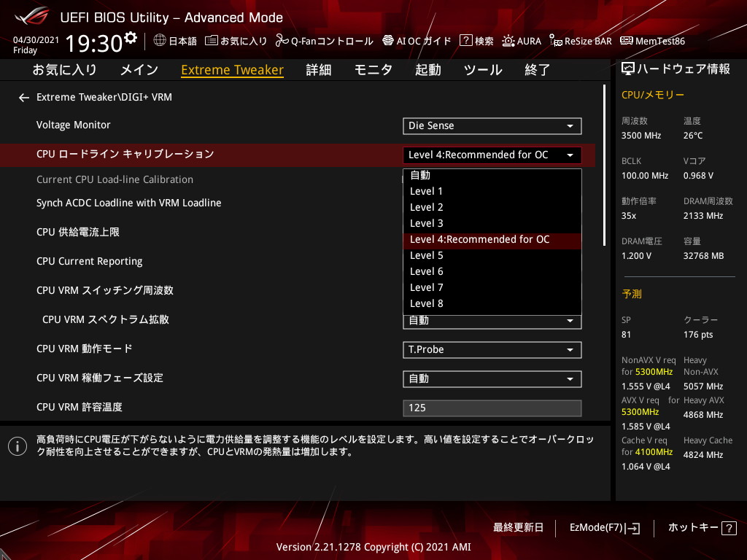
Task: Switch to EzMode(F7)
Action: 605,528
